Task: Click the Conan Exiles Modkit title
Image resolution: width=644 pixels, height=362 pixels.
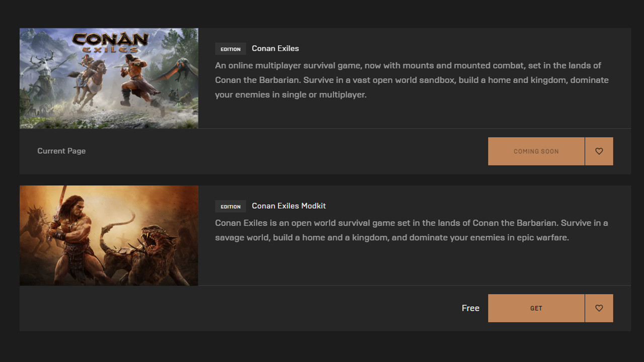Action: 289,206
